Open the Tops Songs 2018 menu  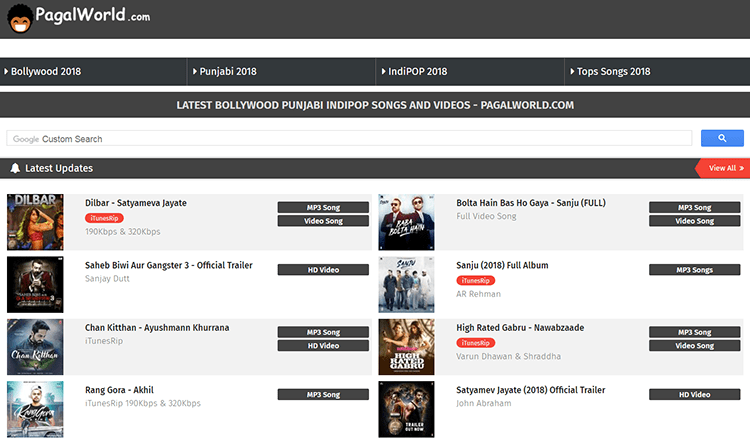(x=658, y=72)
